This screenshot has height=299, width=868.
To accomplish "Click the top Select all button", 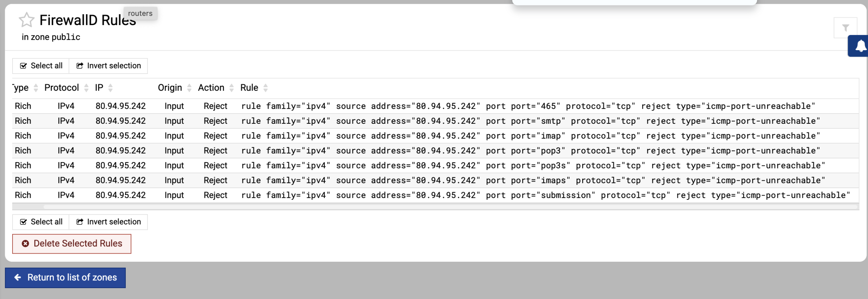I will coord(41,66).
